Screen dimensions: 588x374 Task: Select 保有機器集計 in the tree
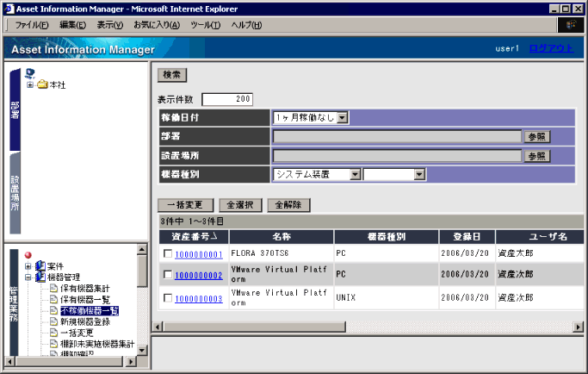click(x=85, y=289)
